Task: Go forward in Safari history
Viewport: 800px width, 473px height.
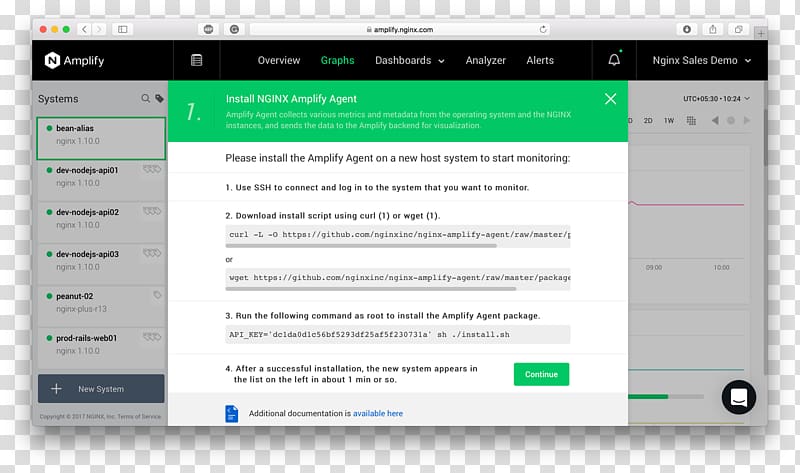Action: pyautogui.click(x=99, y=30)
